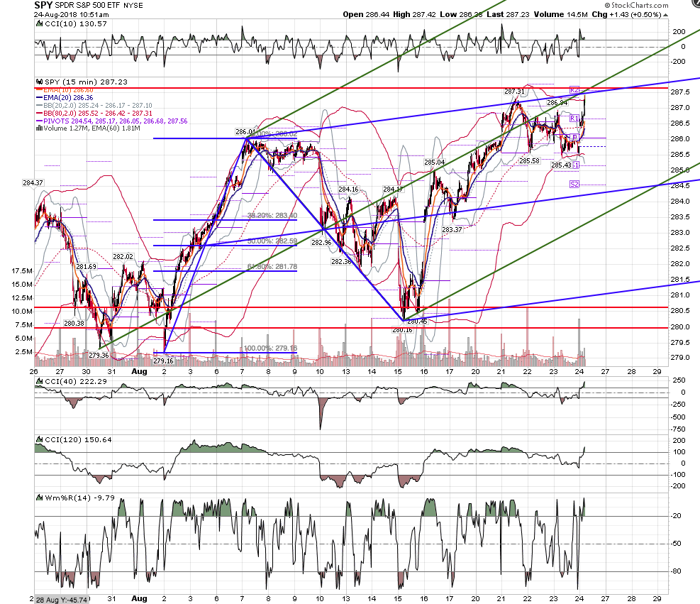
Task: Click the candlestick icon beside SPY (15 min)
Action: click(39, 82)
